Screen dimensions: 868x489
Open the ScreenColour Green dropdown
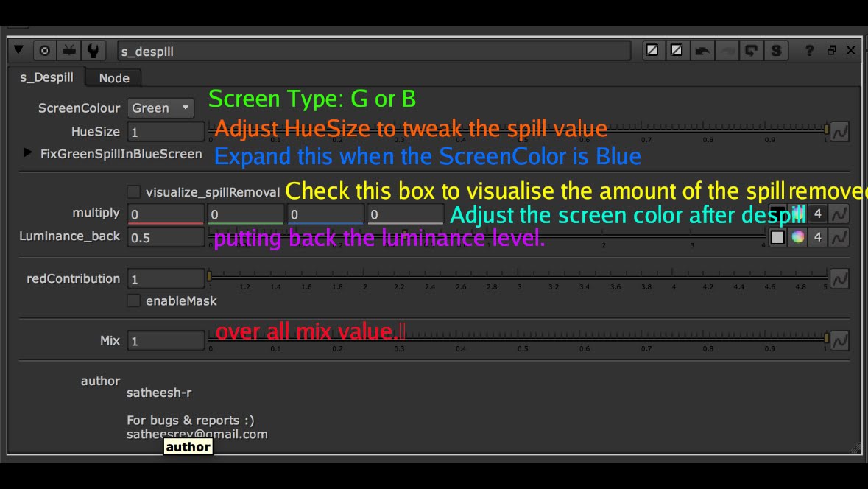click(160, 108)
